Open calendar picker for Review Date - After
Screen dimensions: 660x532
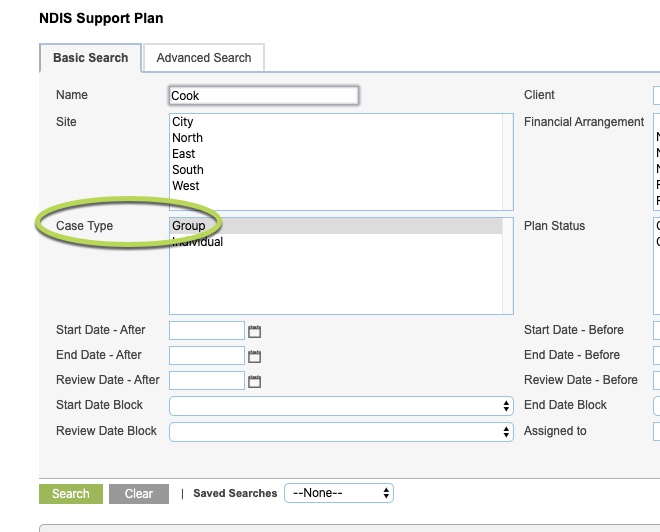click(x=254, y=381)
